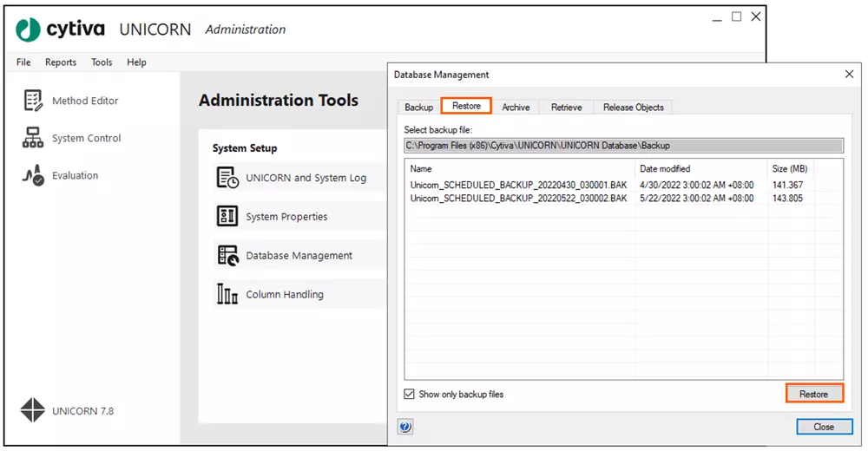Switch to the Release Objects tab
This screenshot has height=451, width=868.
(x=634, y=108)
